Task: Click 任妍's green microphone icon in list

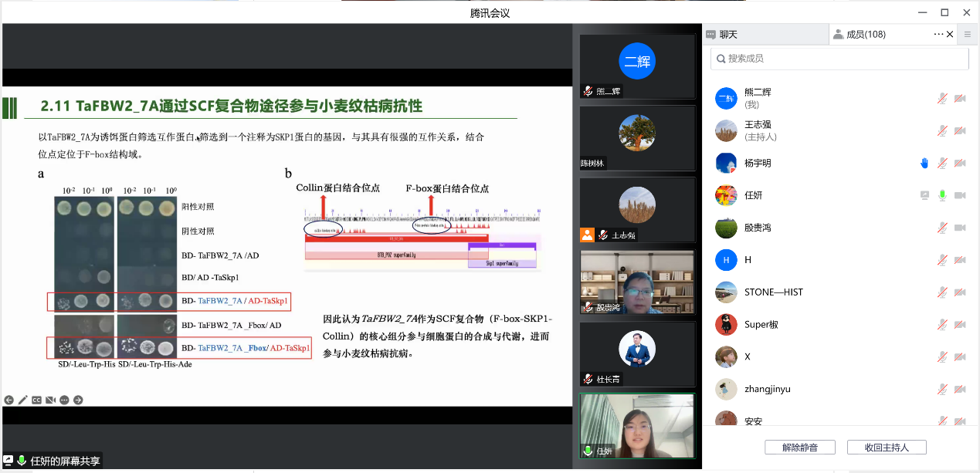Action: 942,195
